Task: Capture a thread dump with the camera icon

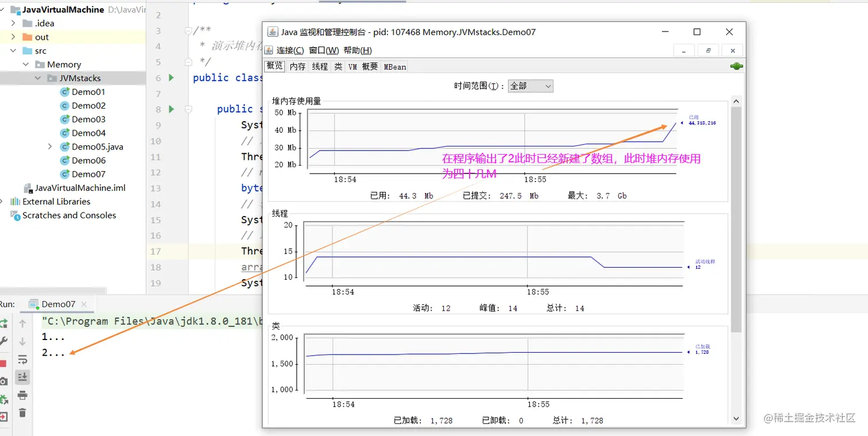Action: point(5,381)
